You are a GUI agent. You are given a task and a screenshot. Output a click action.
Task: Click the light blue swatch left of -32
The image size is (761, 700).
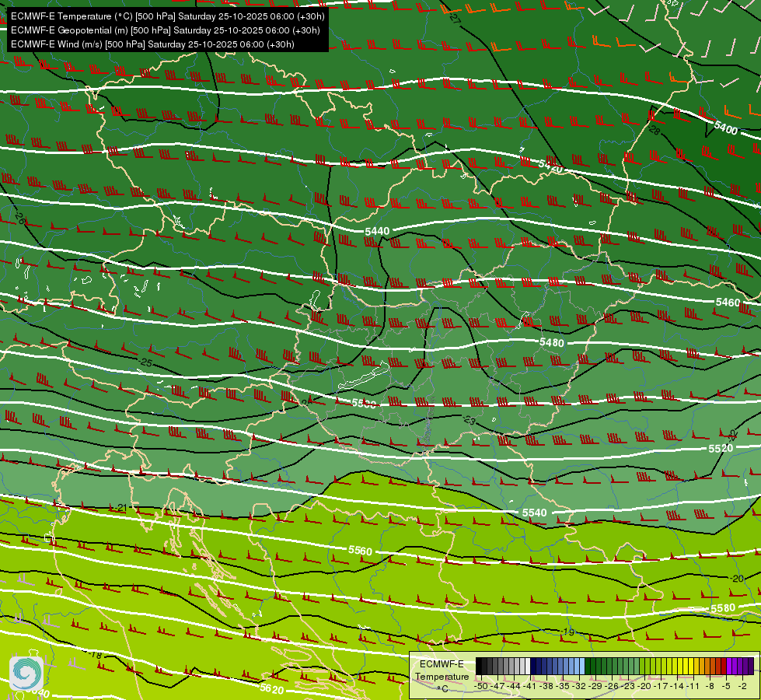[x=582, y=666]
